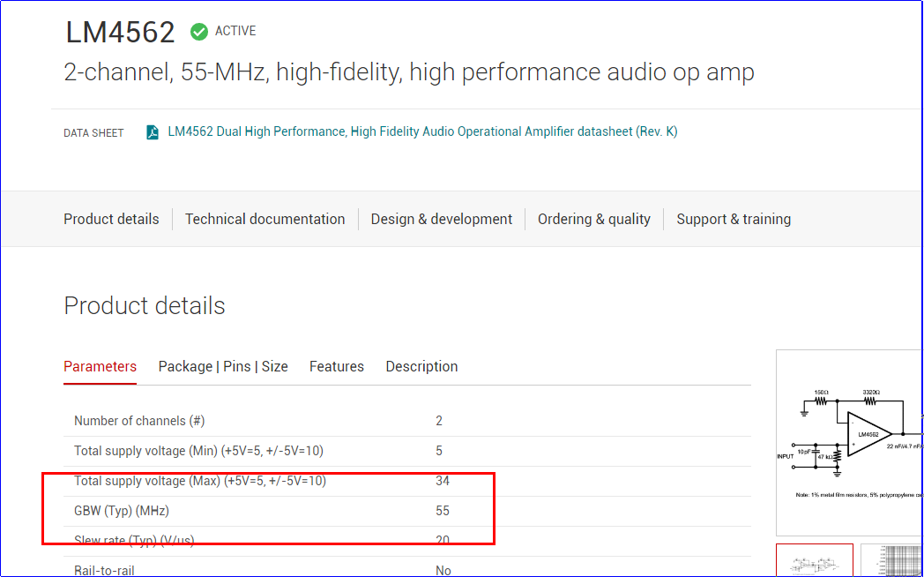Click value No for Rail-to-rail
This screenshot has height=577, width=924.
click(x=443, y=571)
